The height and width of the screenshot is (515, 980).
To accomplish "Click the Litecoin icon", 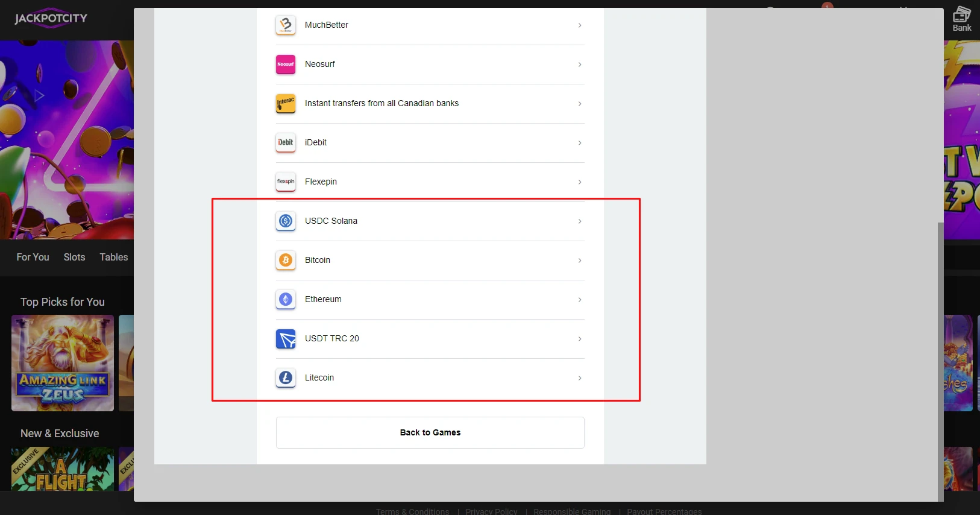I will 286,378.
